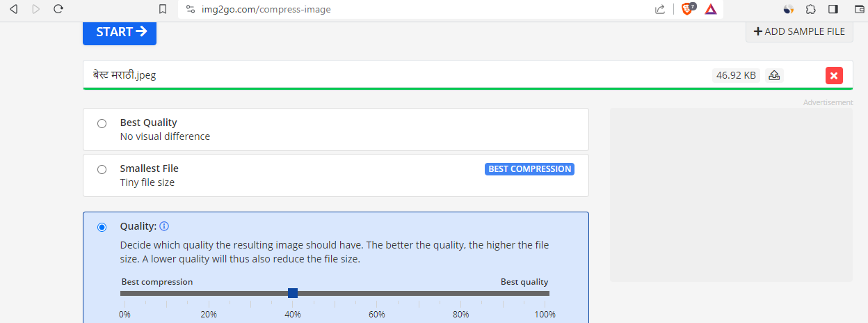Image resolution: width=868 pixels, height=323 pixels.
Task: Reload the page
Action: (58, 9)
